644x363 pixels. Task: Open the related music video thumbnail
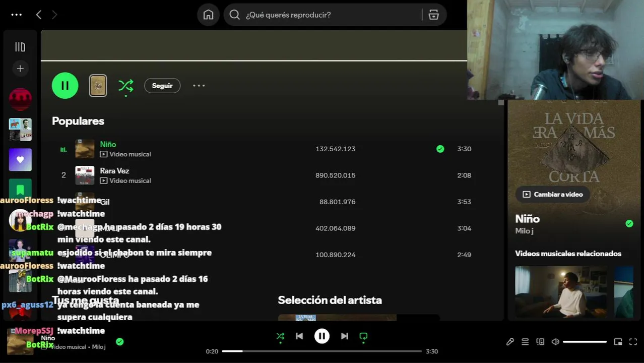coord(561,292)
